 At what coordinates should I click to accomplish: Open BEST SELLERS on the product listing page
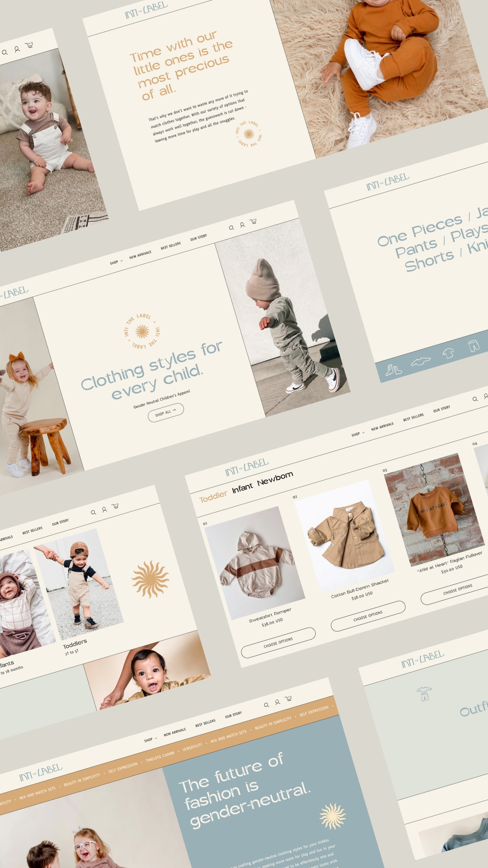pyautogui.click(x=413, y=417)
